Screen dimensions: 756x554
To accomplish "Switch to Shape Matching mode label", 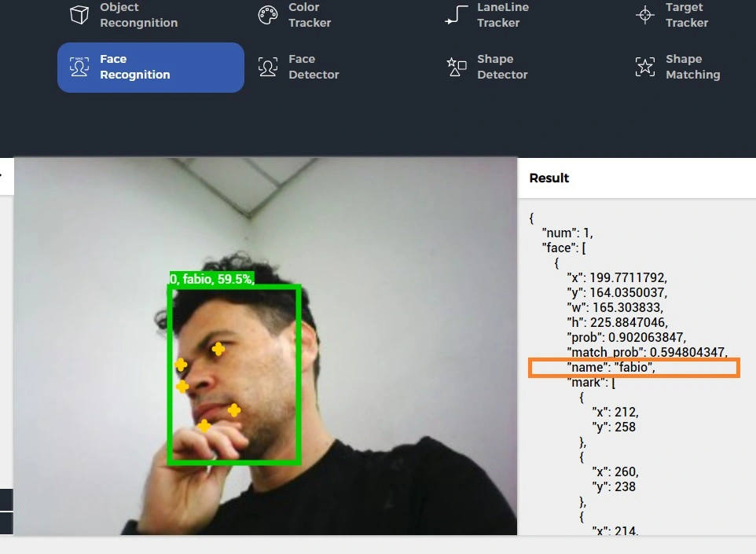I will click(x=693, y=67).
